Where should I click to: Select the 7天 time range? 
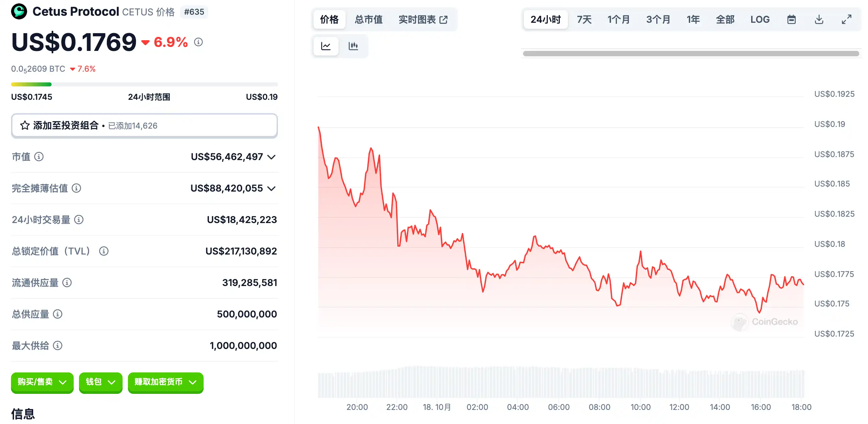(584, 19)
